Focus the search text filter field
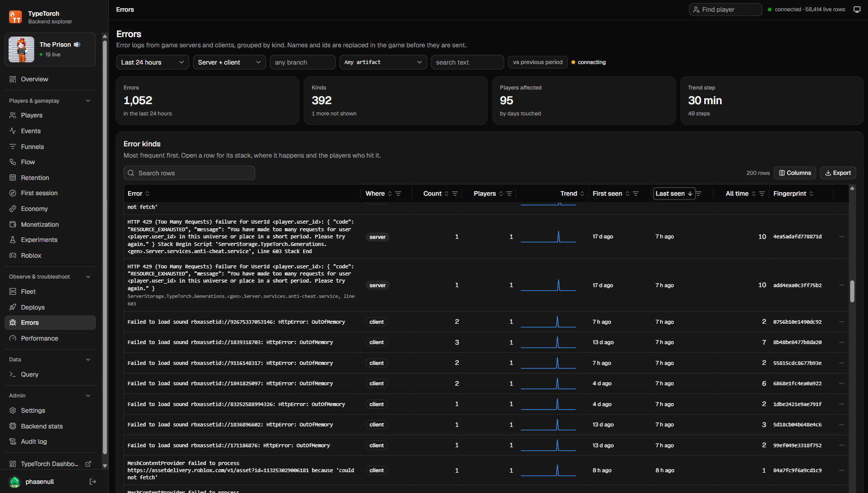 tap(467, 62)
